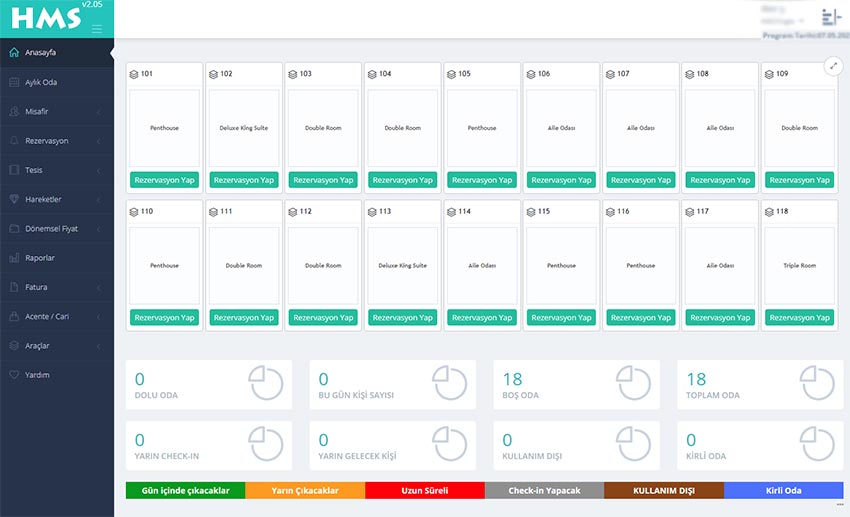Click the green Gün içinde çıkacaklar legend
The image size is (850, 517).
pos(185,490)
